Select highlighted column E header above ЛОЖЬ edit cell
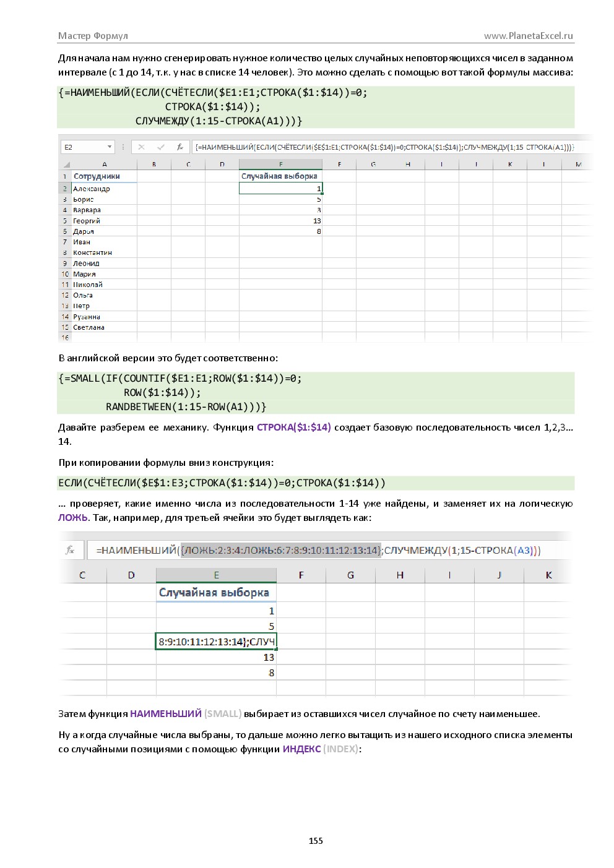This screenshot has width=614, height=868. point(216,575)
